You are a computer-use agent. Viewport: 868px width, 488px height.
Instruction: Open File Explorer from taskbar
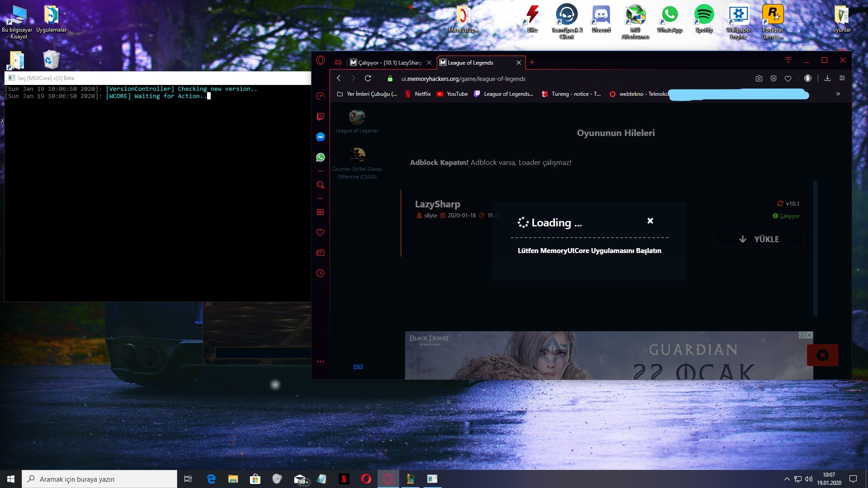(233, 479)
